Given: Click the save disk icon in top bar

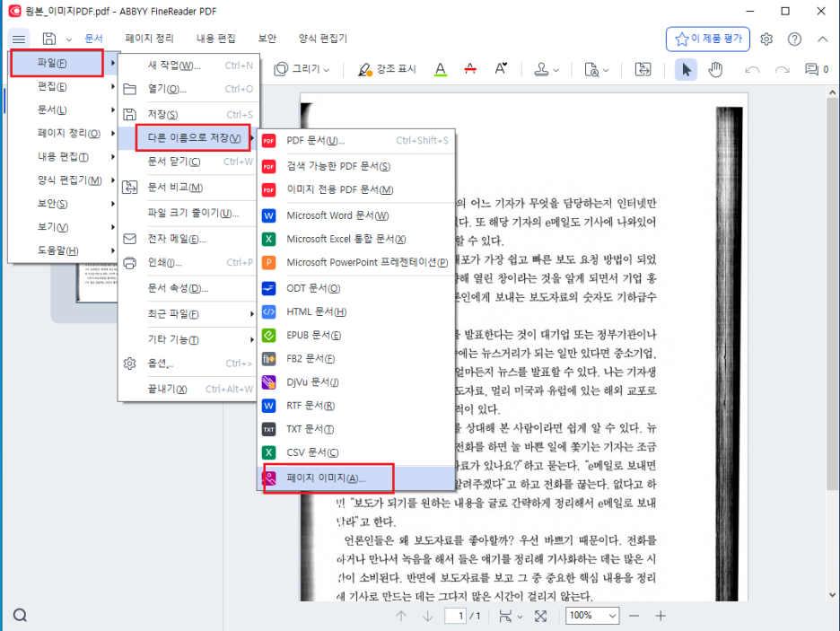Looking at the screenshot, I should [x=49, y=39].
